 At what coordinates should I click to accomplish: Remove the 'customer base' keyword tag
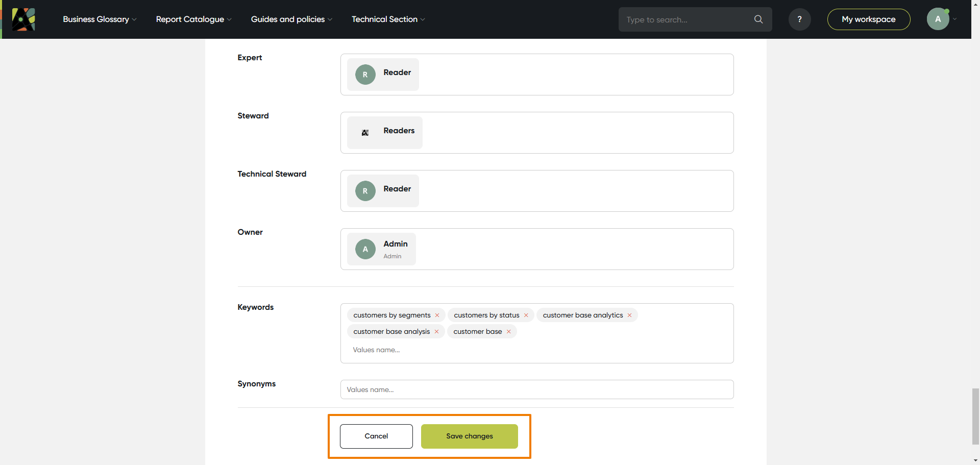pos(509,332)
